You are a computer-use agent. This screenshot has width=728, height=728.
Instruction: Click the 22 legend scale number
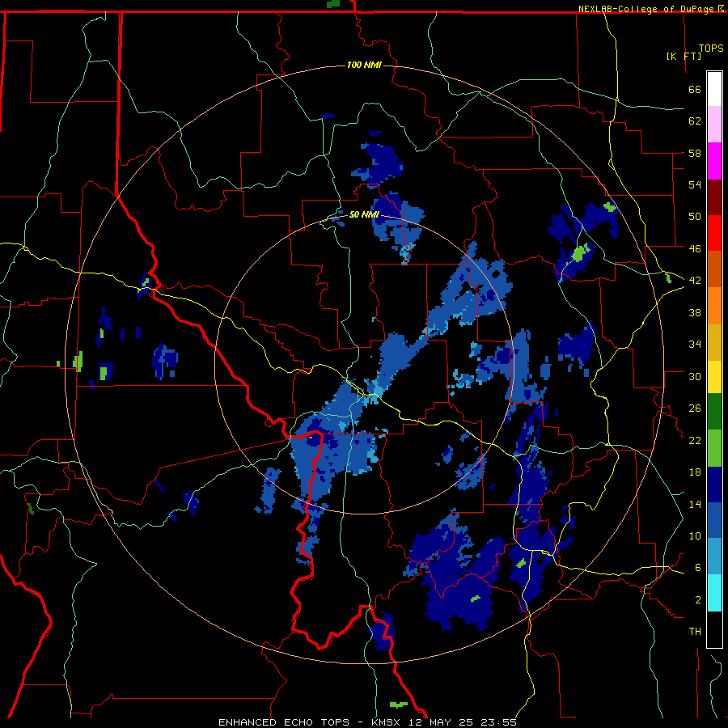point(695,440)
